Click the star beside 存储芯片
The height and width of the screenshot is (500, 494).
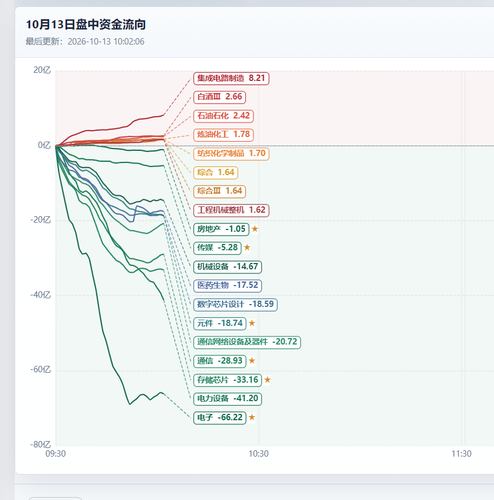coord(268,380)
